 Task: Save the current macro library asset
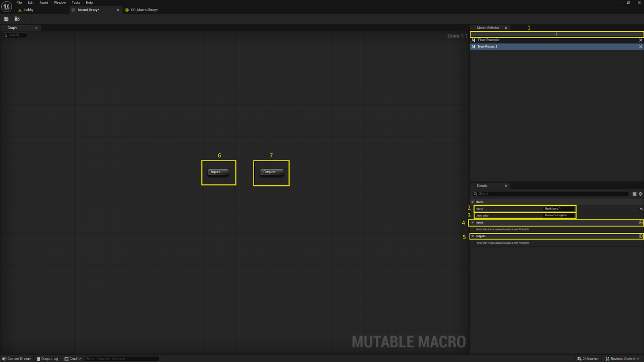(x=6, y=19)
